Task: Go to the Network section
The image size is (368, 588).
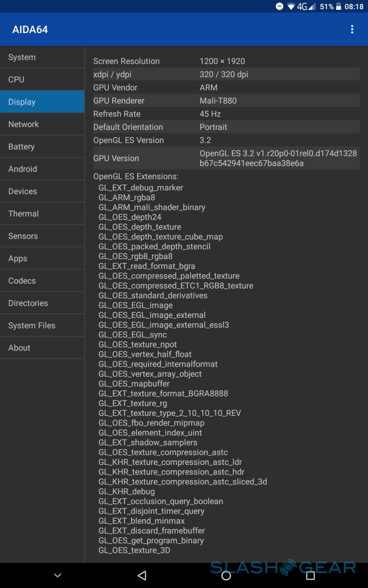Action: tap(42, 124)
